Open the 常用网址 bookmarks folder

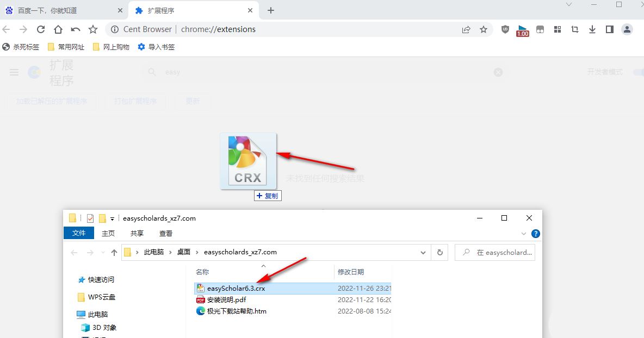66,47
